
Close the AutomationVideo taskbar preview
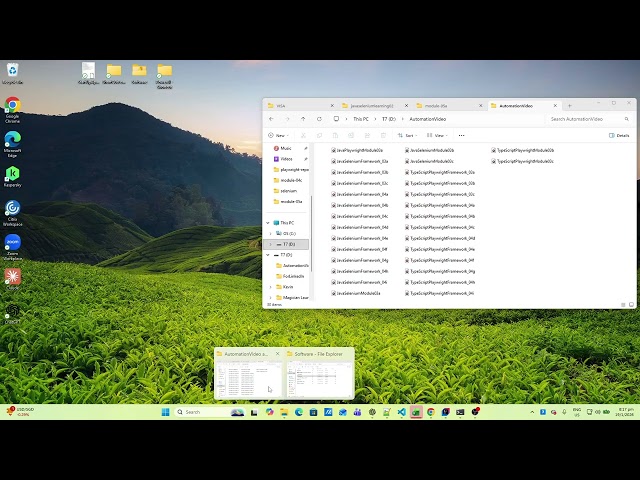coord(278,354)
